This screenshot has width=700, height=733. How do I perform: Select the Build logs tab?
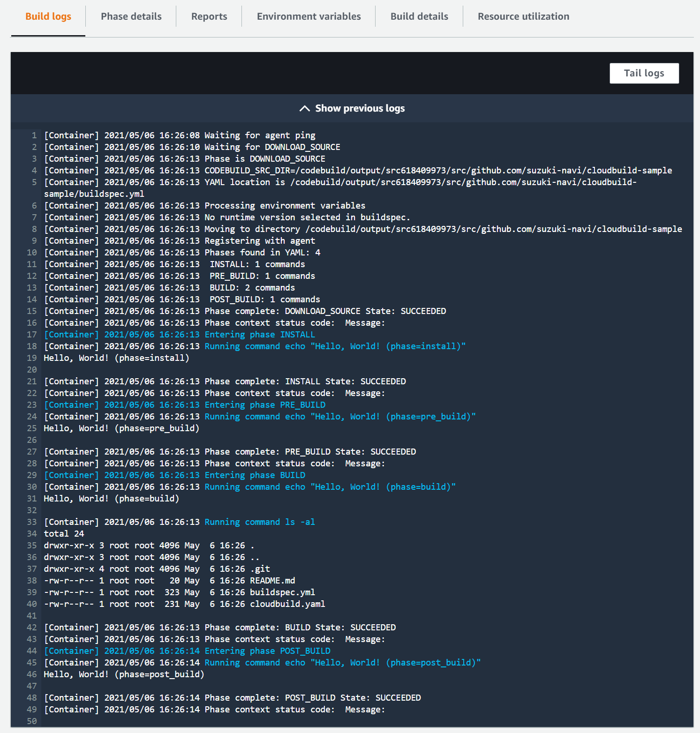pos(48,16)
